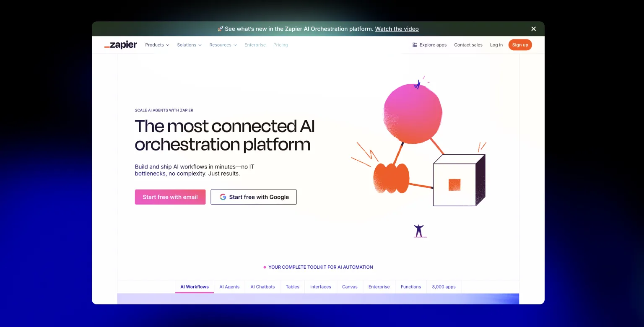644x327 pixels.
Task: Select the Enterprise tab in the toolkit
Action: tap(379, 287)
